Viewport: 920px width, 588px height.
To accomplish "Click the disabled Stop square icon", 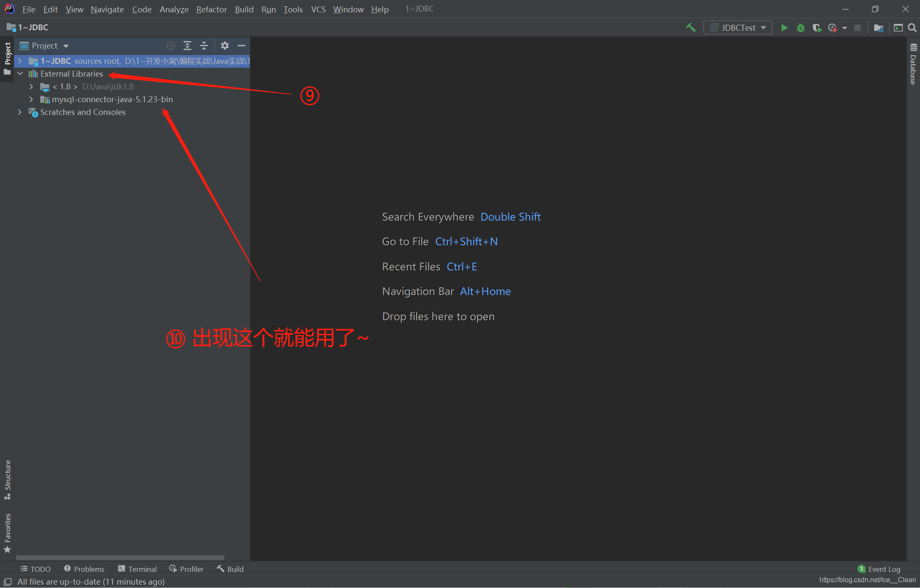I will tap(857, 28).
